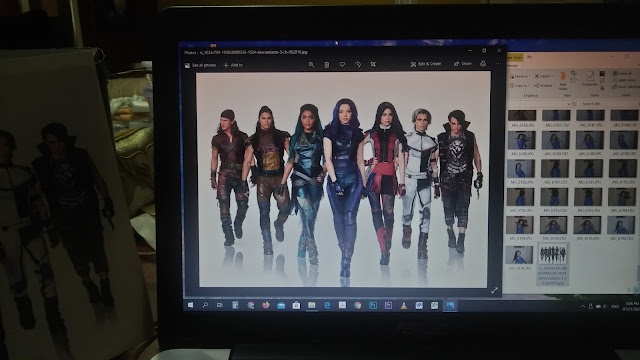640x360 pixels.
Task: Add photo to favorites with heart icon
Action: pos(342,64)
